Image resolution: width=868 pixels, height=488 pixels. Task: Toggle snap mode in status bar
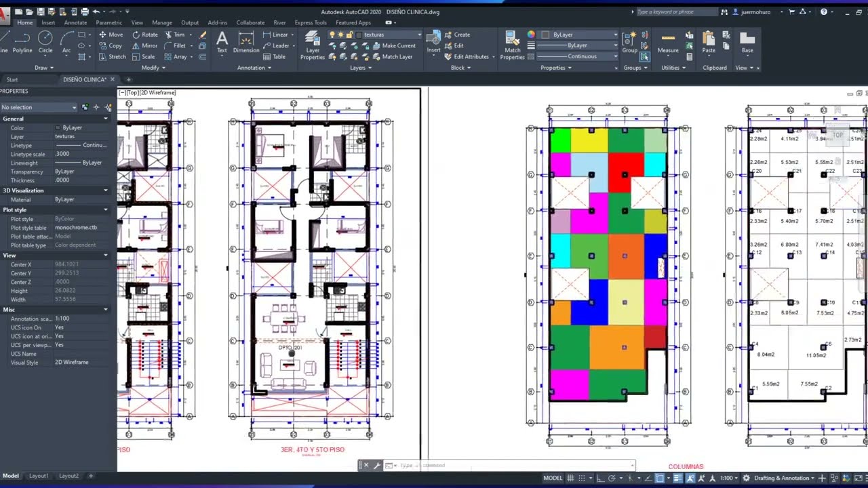[x=583, y=478]
